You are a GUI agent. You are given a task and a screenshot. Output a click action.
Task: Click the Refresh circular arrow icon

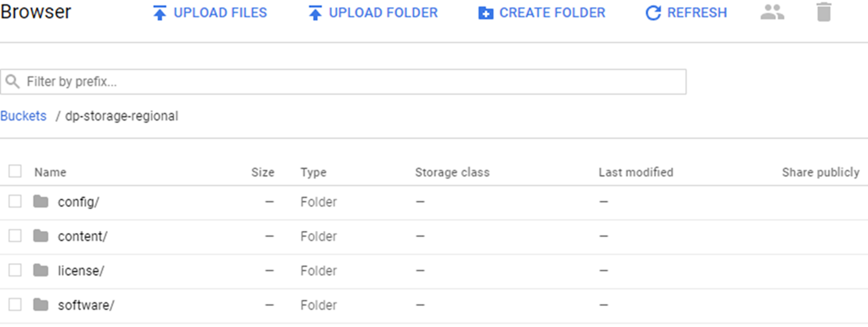[x=653, y=13]
